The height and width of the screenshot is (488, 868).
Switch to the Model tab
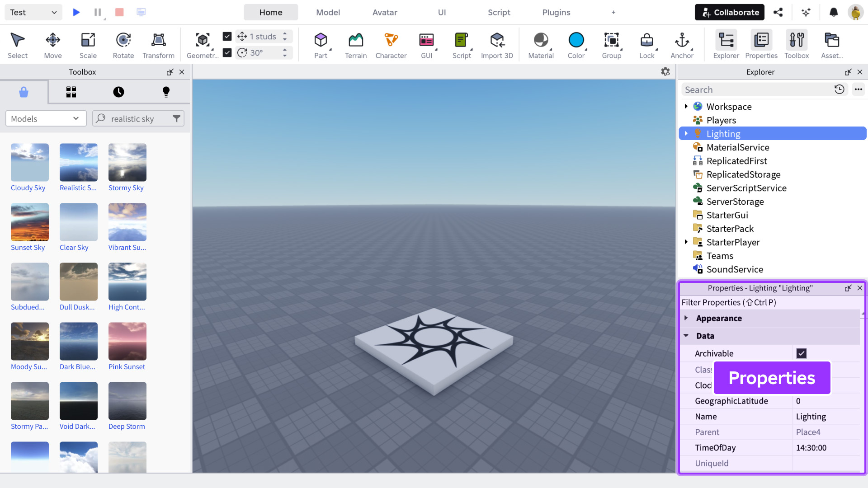328,12
